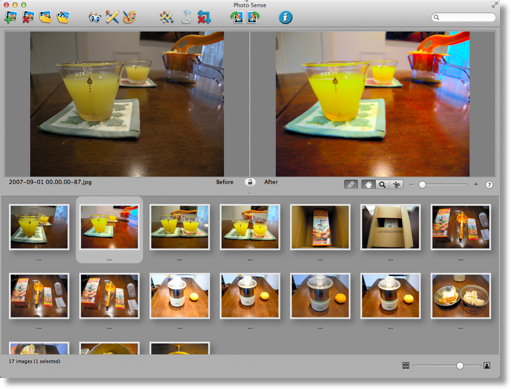The image size is (511, 389).
Task: Click the Before preview image
Action: (127, 104)
